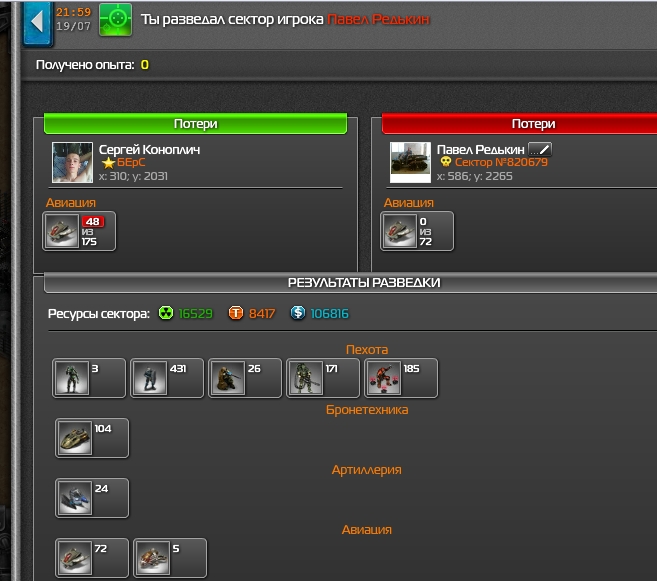Click the Артиллерия section label
The height and width of the screenshot is (581, 657).
[367, 470]
